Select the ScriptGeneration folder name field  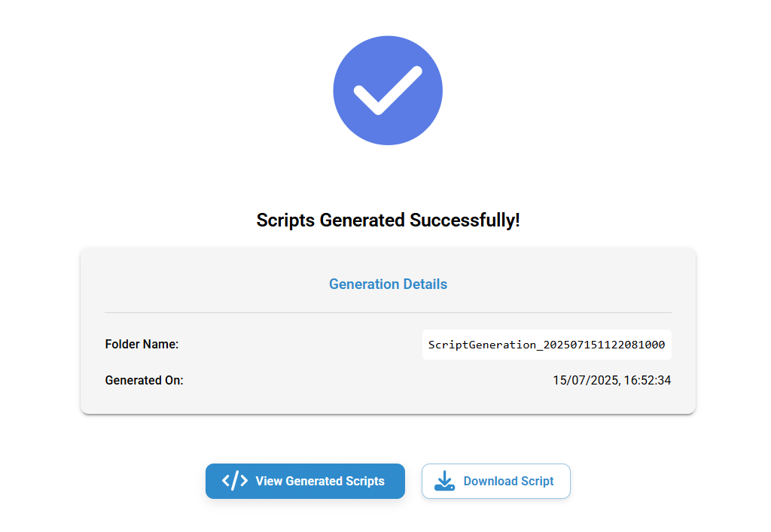[547, 345]
